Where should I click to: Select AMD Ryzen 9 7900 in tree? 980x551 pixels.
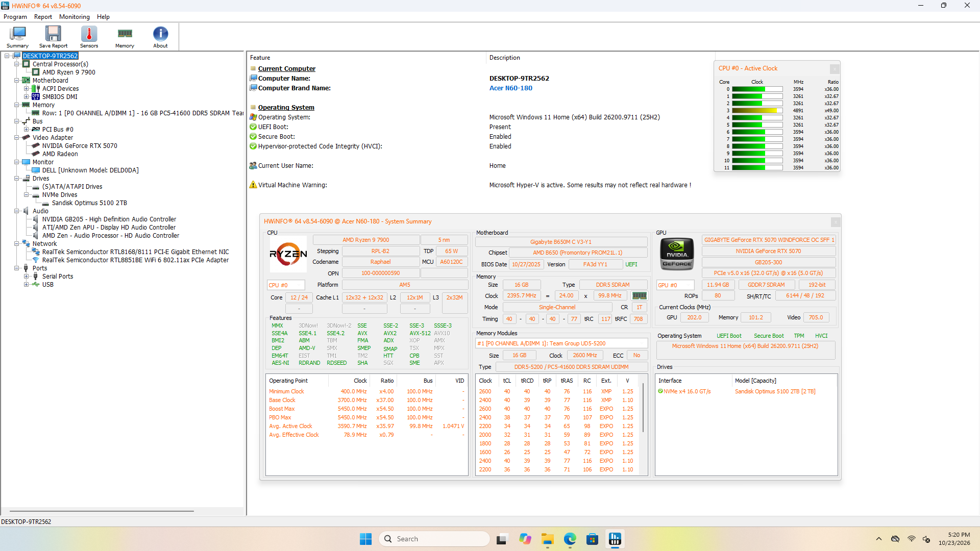click(x=68, y=72)
